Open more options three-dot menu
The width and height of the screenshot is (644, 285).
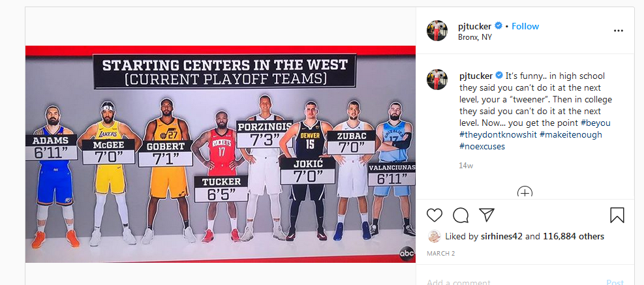(x=618, y=31)
